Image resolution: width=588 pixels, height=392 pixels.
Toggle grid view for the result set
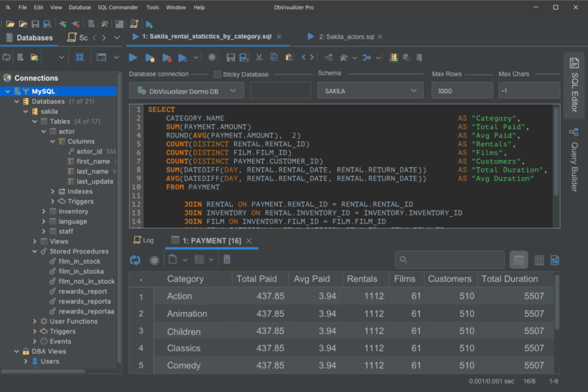point(519,260)
